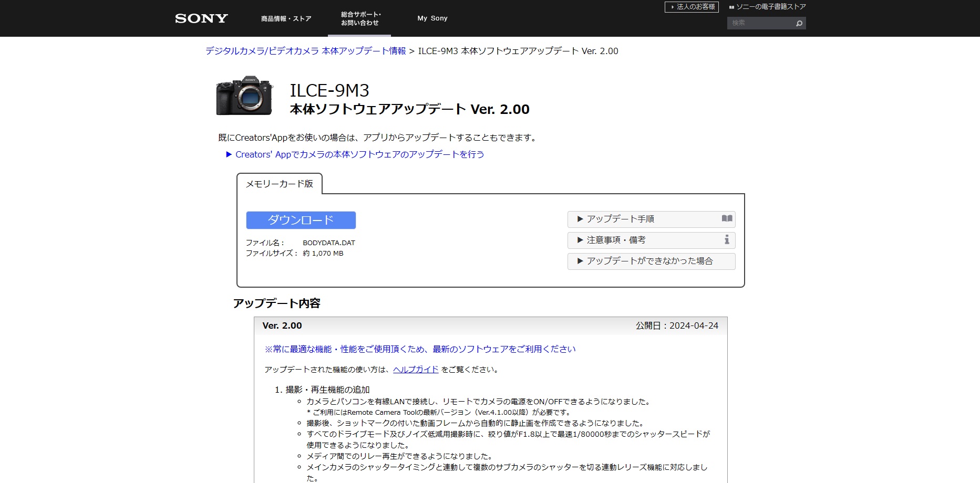Click the BODYDATA.DAT file name

coord(329,243)
